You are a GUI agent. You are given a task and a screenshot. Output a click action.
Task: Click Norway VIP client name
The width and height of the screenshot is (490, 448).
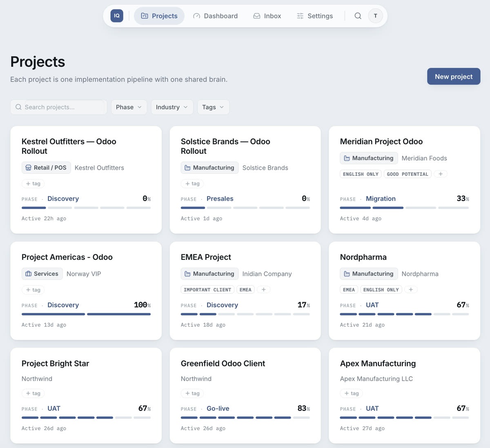tap(84, 274)
